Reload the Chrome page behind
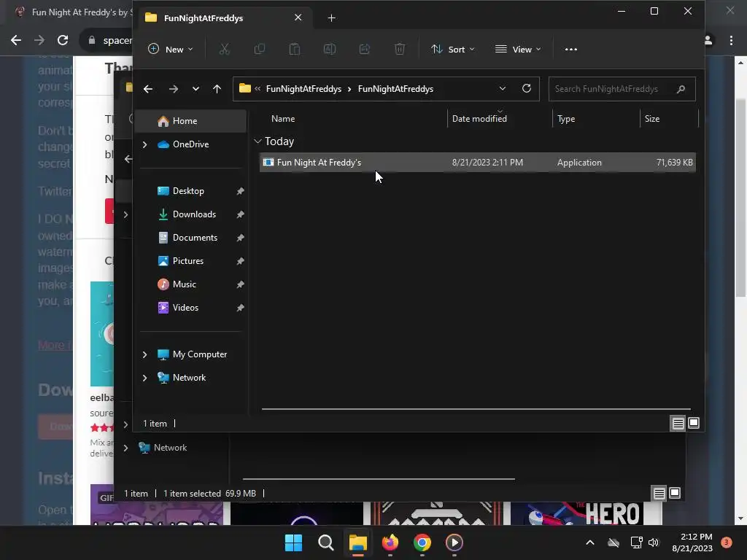The width and height of the screenshot is (747, 560). (63, 41)
